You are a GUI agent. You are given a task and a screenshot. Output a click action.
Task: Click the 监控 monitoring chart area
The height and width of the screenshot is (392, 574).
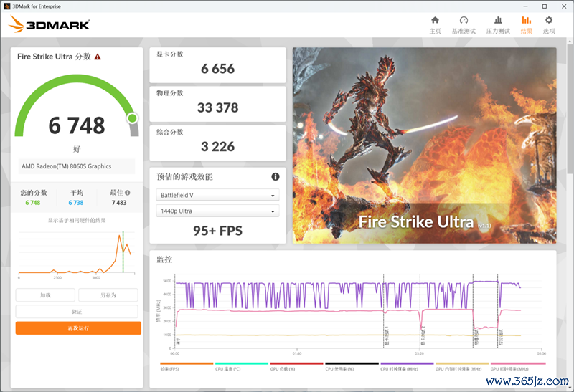[358, 311]
